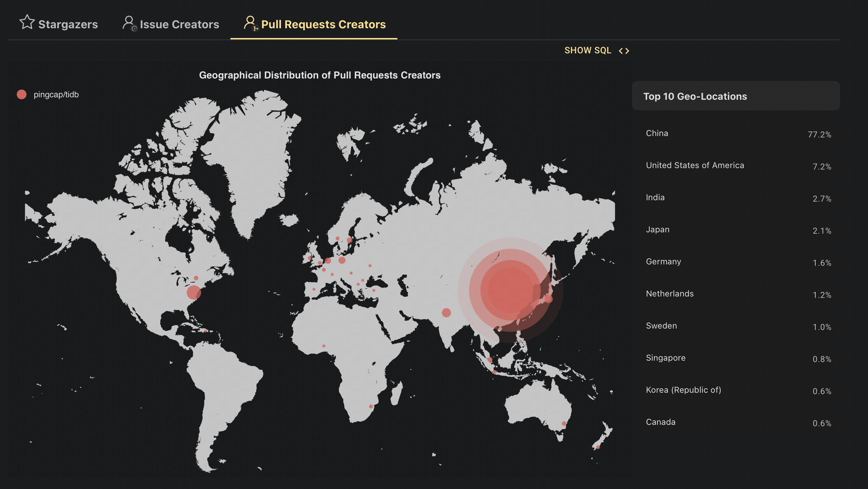Viewport: 868px width, 489px height.
Task: Click the Top 10 Geo-Locations header
Action: tap(695, 96)
